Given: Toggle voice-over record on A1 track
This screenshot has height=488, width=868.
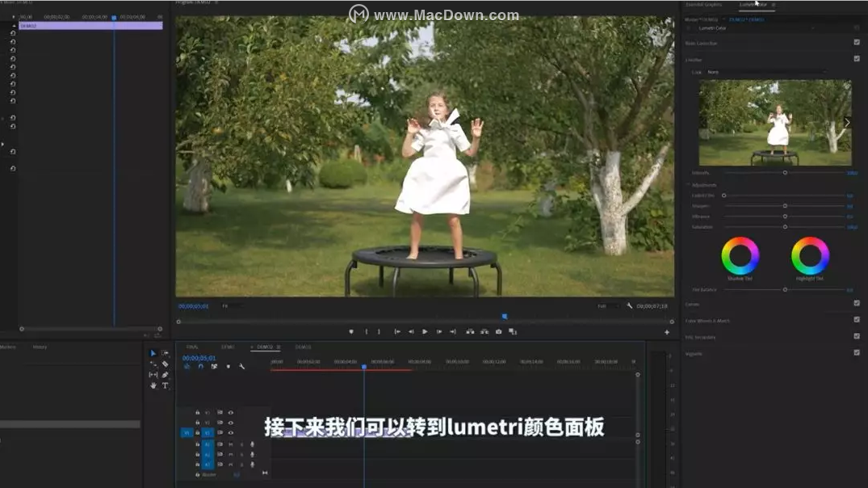Looking at the screenshot, I should tap(253, 444).
